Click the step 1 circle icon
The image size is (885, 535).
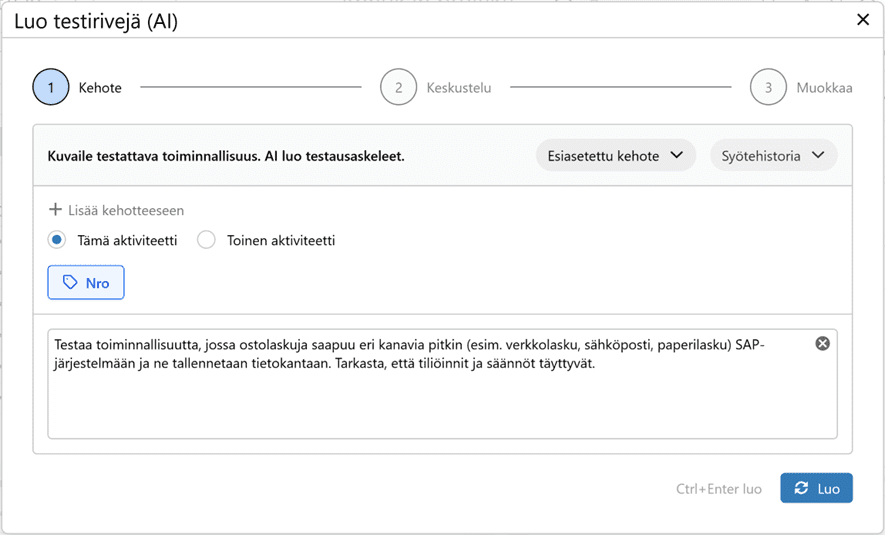pyautogui.click(x=50, y=87)
